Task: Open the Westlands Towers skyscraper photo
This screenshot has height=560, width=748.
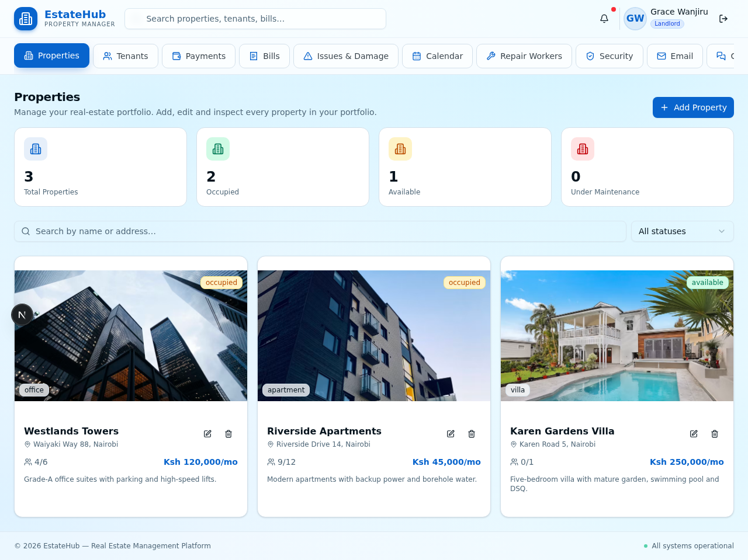Action: [x=131, y=336]
